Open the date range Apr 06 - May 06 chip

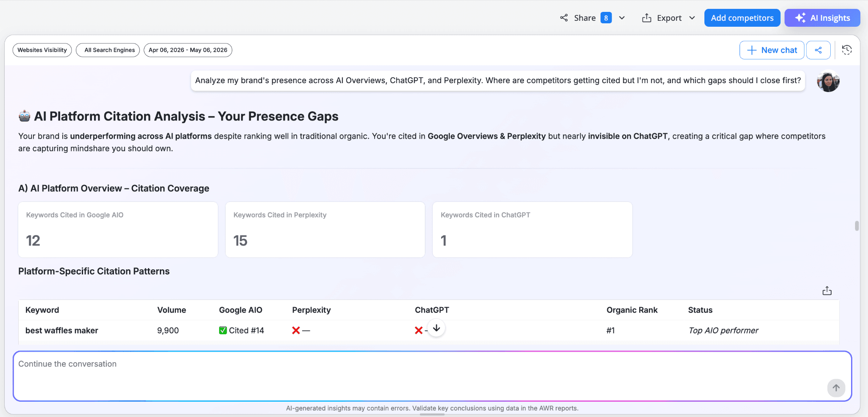(x=188, y=50)
